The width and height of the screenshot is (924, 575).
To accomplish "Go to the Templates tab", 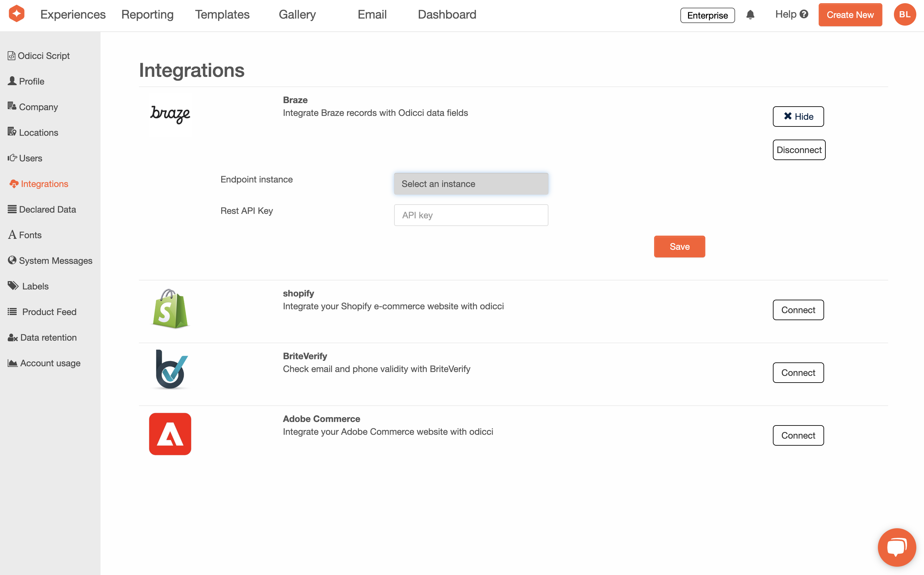I will click(x=222, y=14).
